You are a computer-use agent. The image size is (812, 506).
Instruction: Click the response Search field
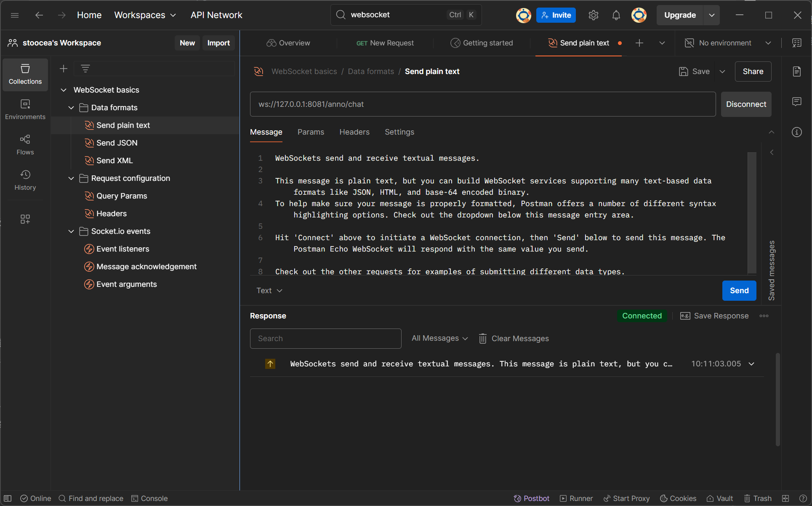click(325, 339)
